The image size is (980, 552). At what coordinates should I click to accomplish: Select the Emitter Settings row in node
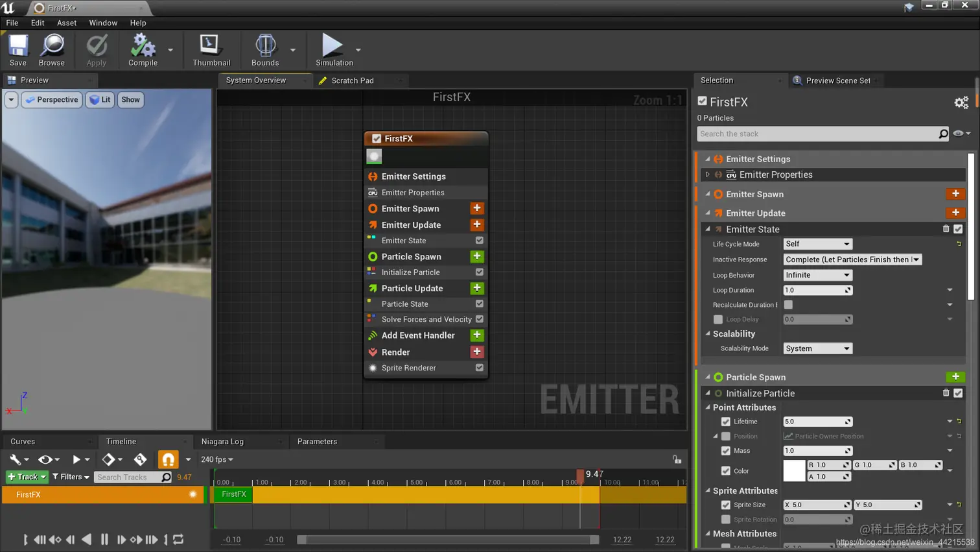coord(426,176)
